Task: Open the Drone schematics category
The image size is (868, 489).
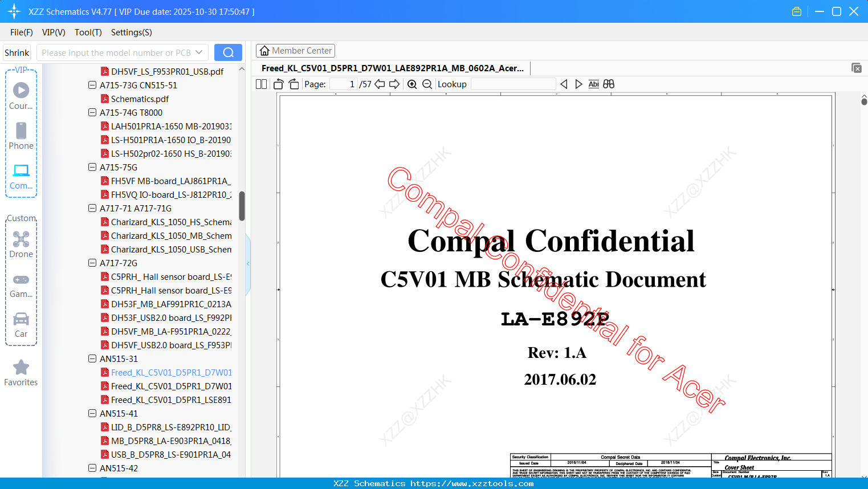Action: coord(21,244)
